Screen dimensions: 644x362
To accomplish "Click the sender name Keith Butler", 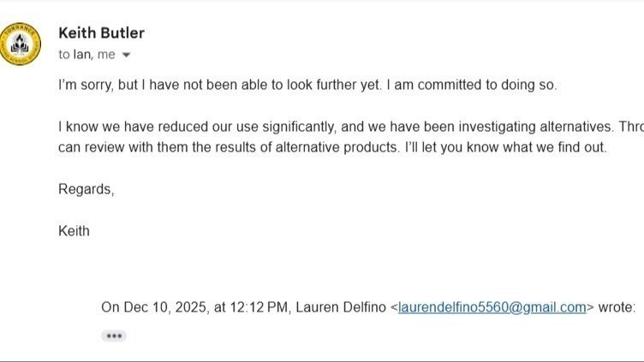I will 101,33.
